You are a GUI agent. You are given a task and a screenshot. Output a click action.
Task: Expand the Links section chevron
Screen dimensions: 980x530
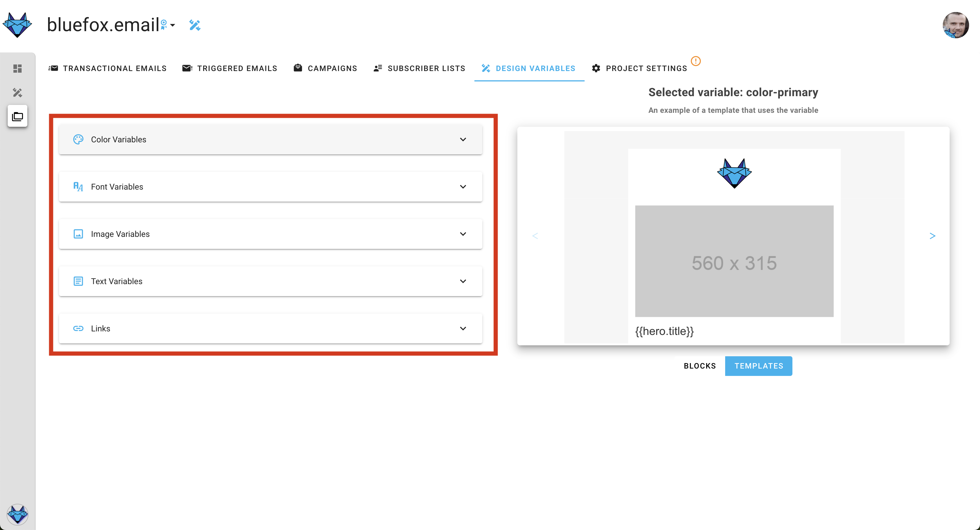463,328
